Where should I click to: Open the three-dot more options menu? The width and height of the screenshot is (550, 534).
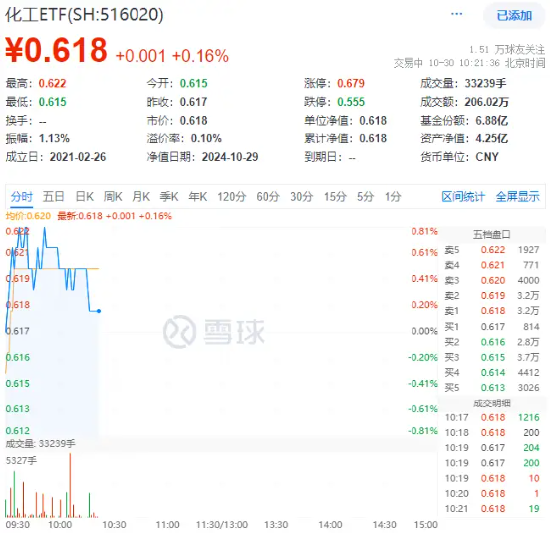click(456, 14)
